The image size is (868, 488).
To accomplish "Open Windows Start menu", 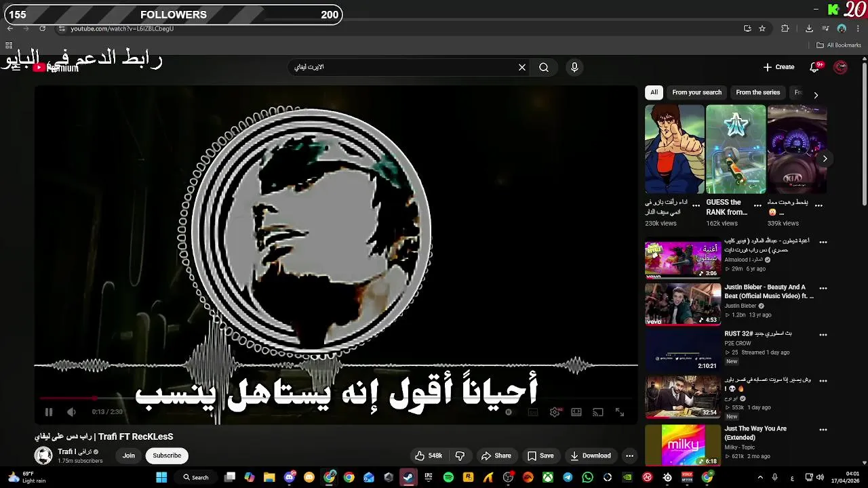I will point(161,477).
